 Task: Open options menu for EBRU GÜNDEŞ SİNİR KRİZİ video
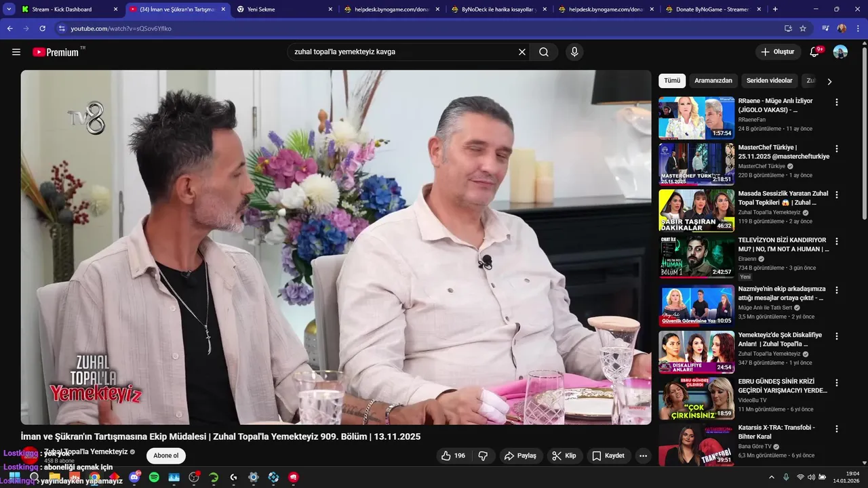(837, 382)
